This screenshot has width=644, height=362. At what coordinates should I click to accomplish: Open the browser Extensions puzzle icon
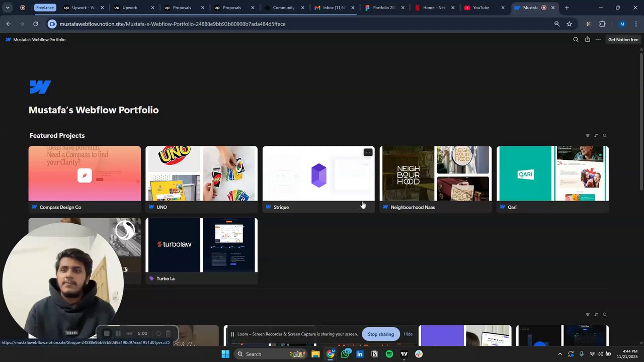[602, 24]
